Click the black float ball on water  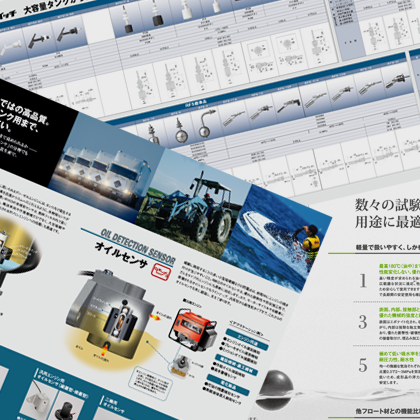pos(276,389)
